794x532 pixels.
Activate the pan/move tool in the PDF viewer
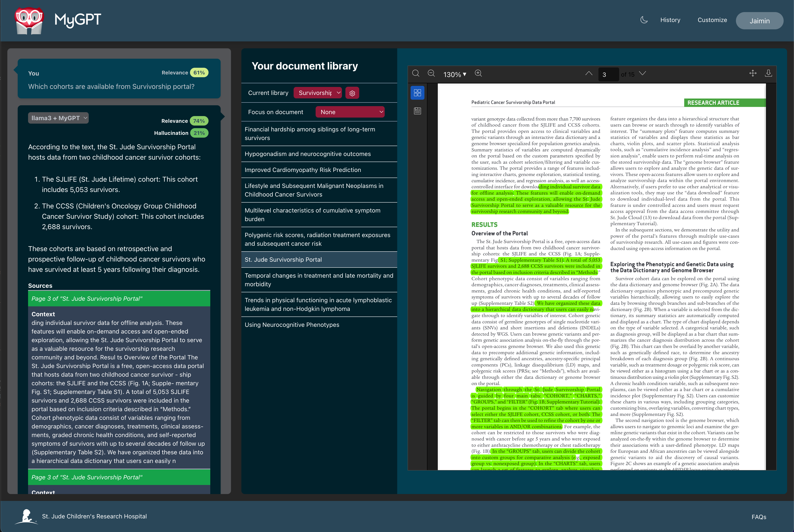[753, 73]
